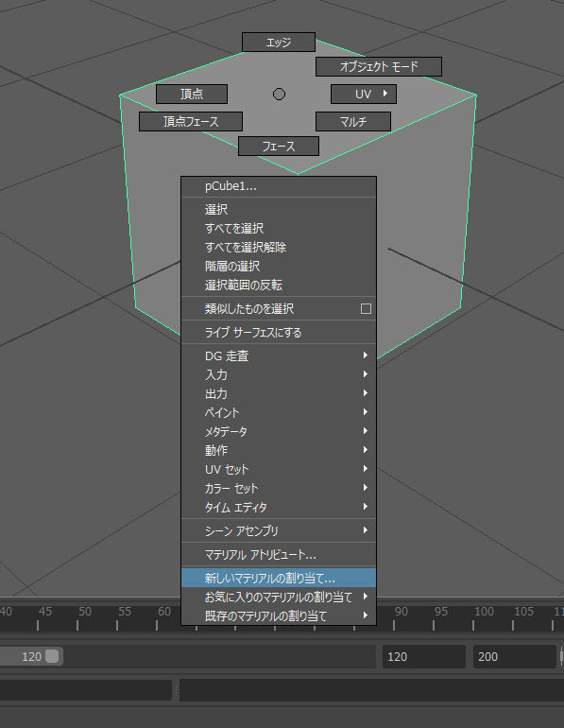Click the range slider handle at 120
564x728 pixels.
(52, 656)
